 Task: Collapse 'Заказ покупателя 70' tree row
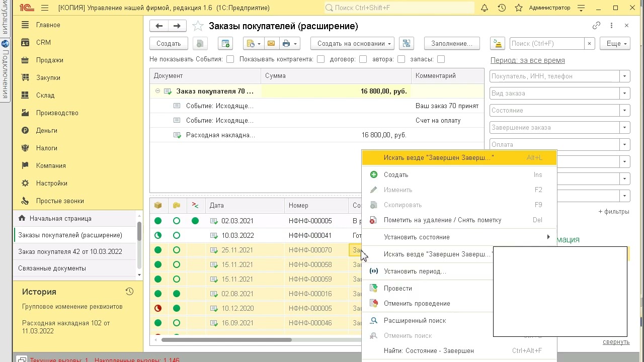(157, 91)
